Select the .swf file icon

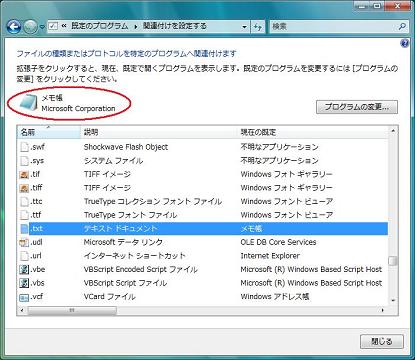pyautogui.click(x=24, y=147)
